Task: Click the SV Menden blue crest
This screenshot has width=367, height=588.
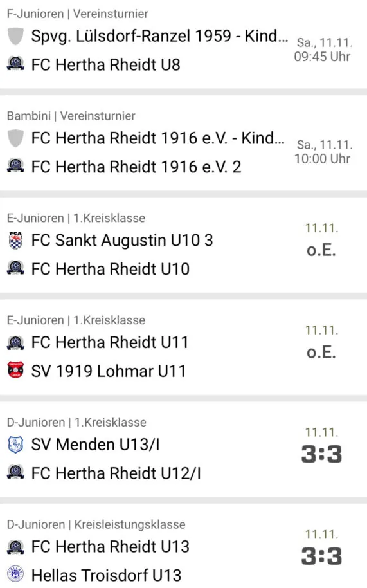Action: 15,445
